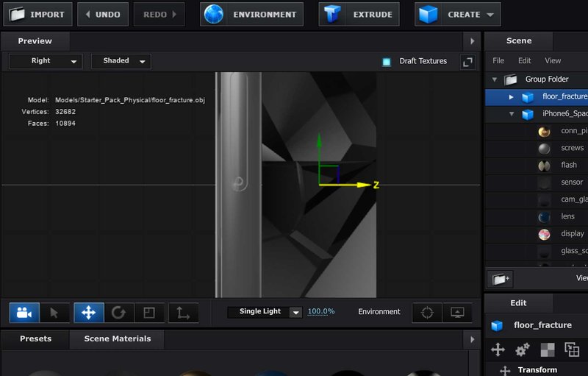Screen dimensions: 588x376
Task: Open the Presets tab
Action: [35, 339]
